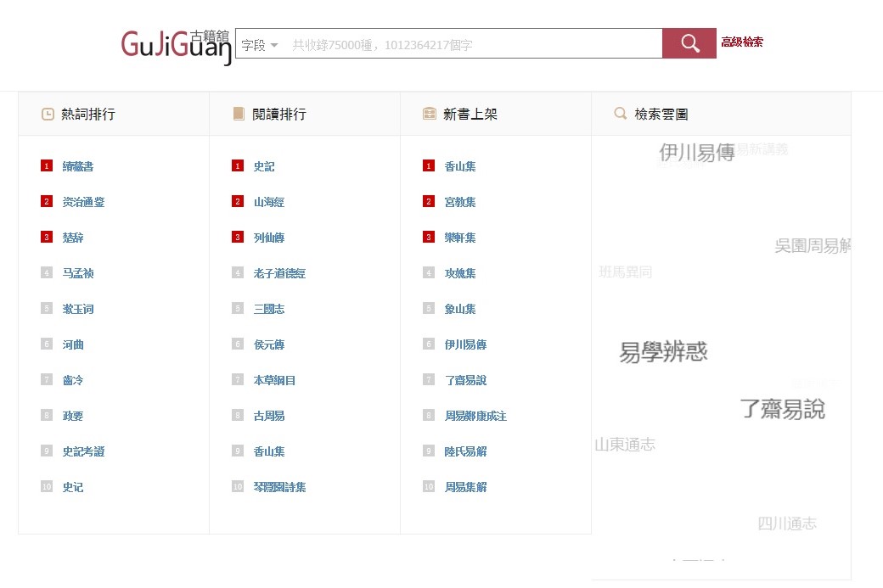
Task: Click the magnifier search button
Action: (689, 43)
